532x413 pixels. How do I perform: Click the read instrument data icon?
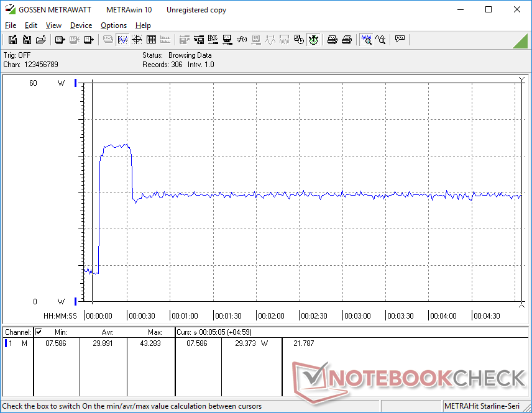click(x=60, y=40)
